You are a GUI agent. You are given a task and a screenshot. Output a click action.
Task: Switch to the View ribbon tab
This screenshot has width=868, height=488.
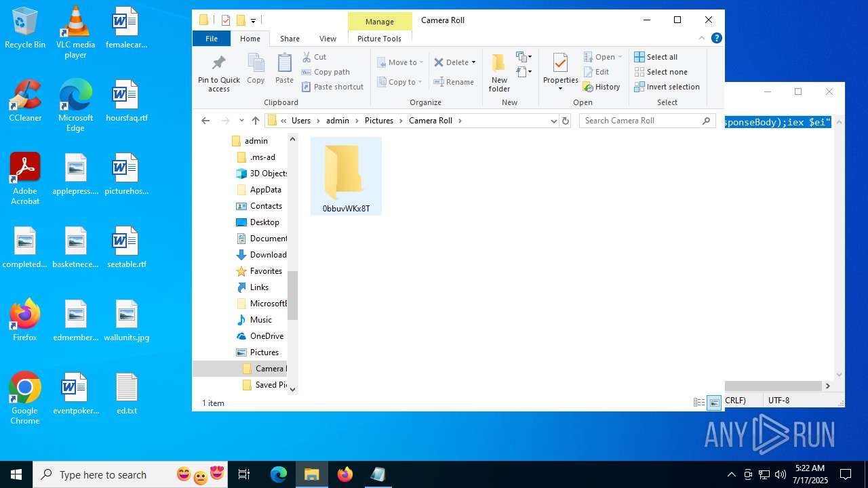328,39
